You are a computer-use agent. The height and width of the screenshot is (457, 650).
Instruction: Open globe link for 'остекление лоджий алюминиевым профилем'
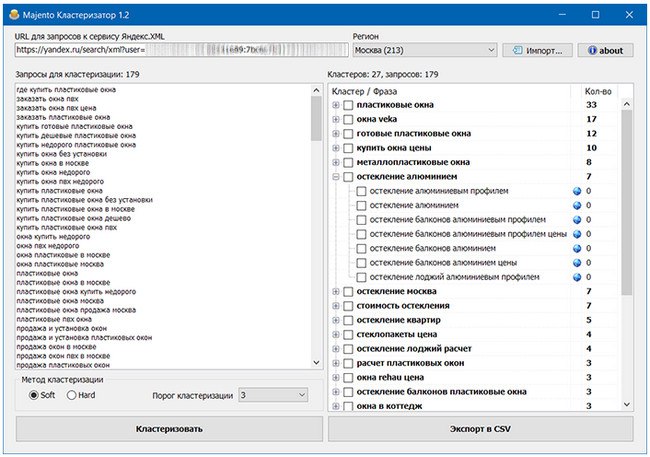577,277
